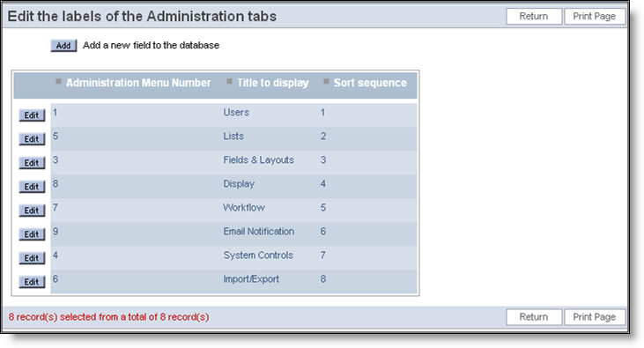The image size is (644, 348).
Task: Edit the Fields & Layouts row
Action: point(32,163)
